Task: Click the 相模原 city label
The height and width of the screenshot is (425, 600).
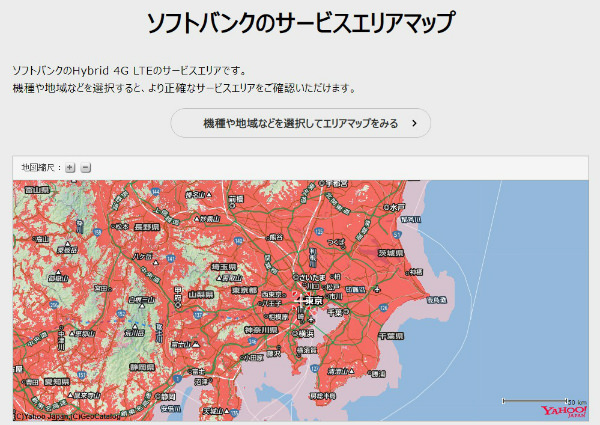Action: point(279,317)
